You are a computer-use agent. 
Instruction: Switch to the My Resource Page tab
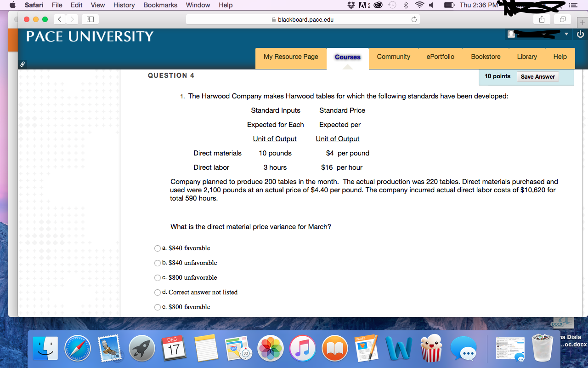pos(291,58)
